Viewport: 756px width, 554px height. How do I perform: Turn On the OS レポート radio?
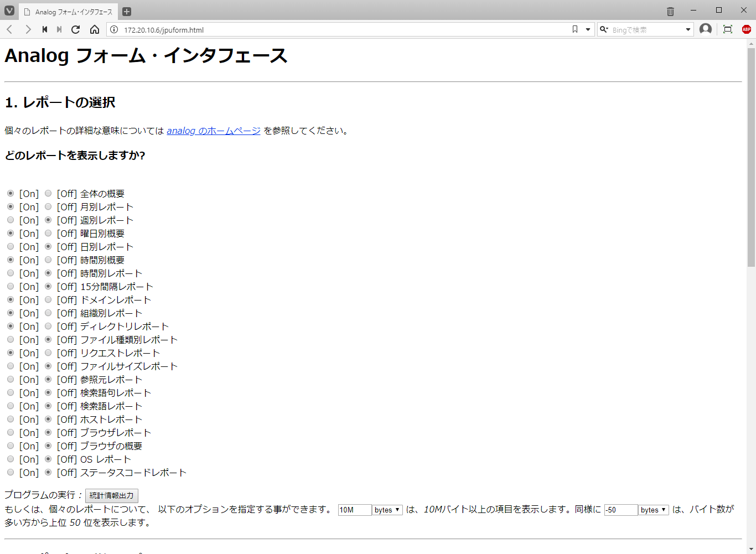pyautogui.click(x=11, y=459)
